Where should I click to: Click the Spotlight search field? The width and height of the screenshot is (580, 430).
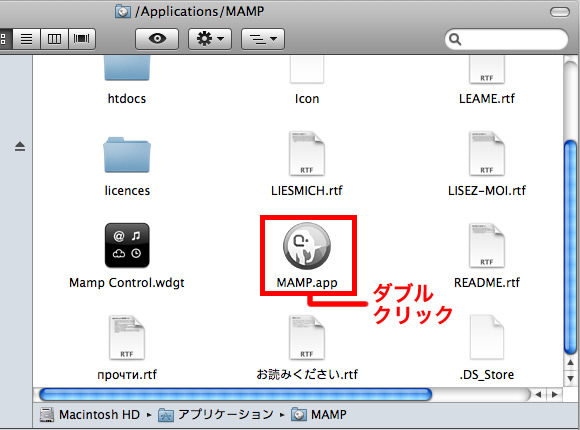506,39
